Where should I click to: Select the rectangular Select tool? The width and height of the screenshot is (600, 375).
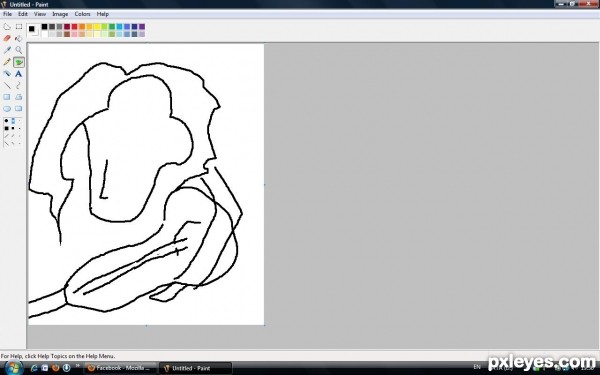coord(19,27)
